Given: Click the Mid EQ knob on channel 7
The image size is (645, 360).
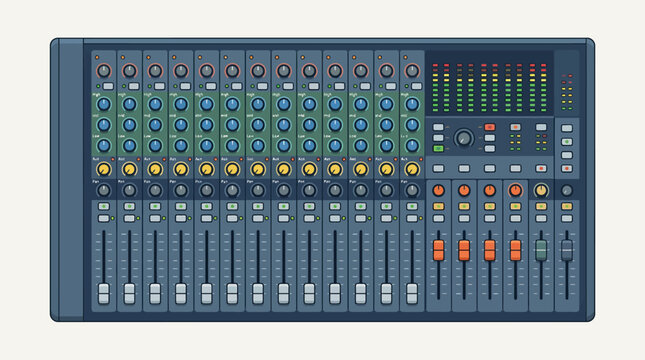Looking at the screenshot, I should pyautogui.click(x=258, y=125).
